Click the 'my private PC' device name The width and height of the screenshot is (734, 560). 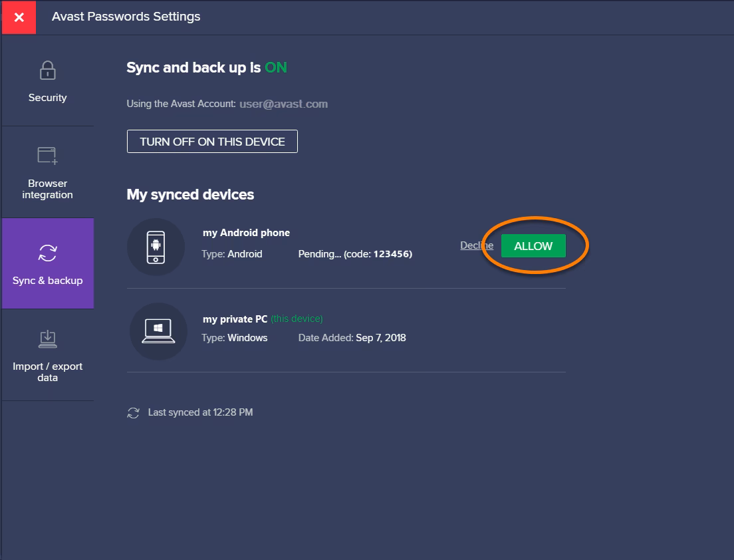(x=235, y=319)
